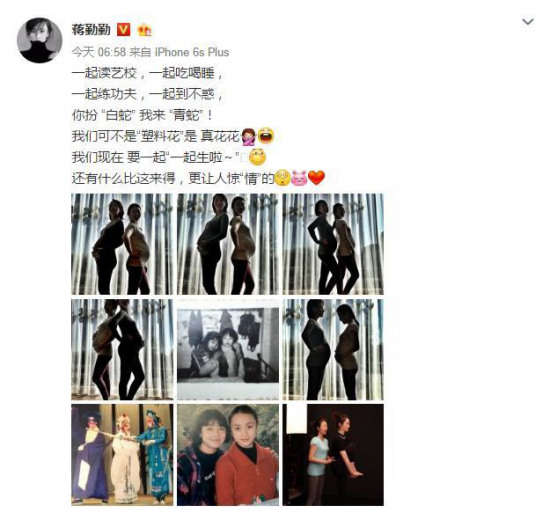The image size is (550, 520).
Task: Open the facing-each-other silhouette photo
Action: click(x=333, y=349)
